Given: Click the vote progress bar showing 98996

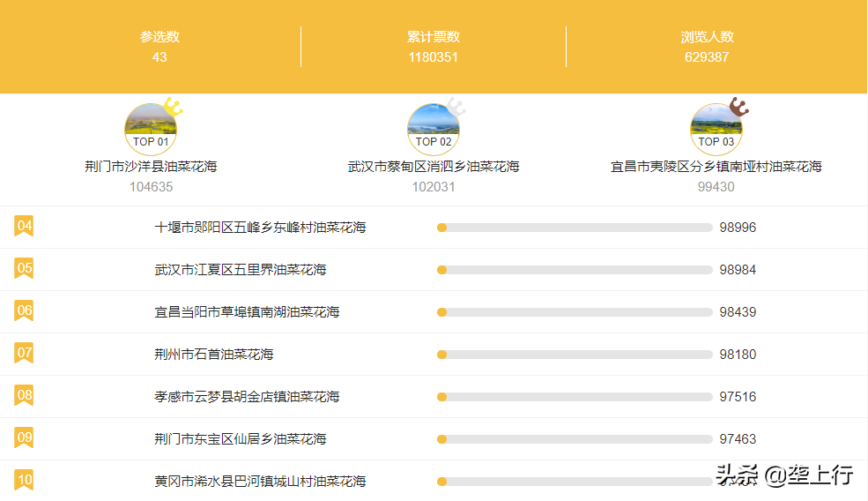Looking at the screenshot, I should (575, 228).
